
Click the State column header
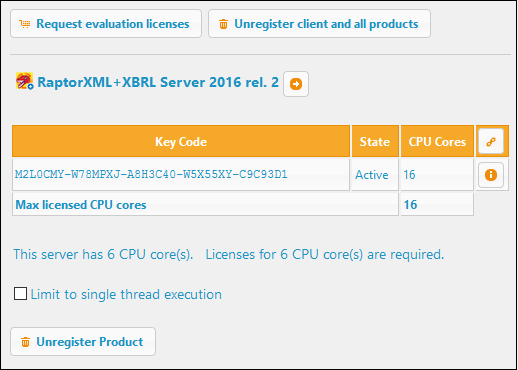(x=375, y=141)
